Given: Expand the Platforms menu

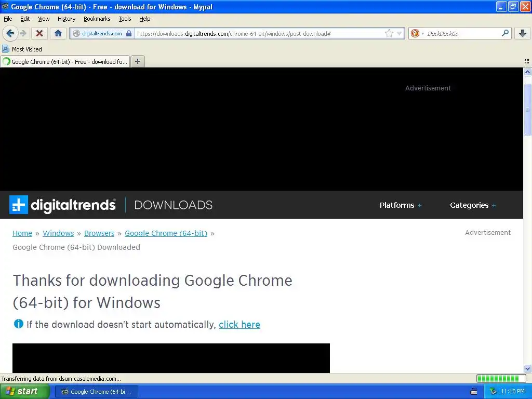Looking at the screenshot, I should [401, 205].
